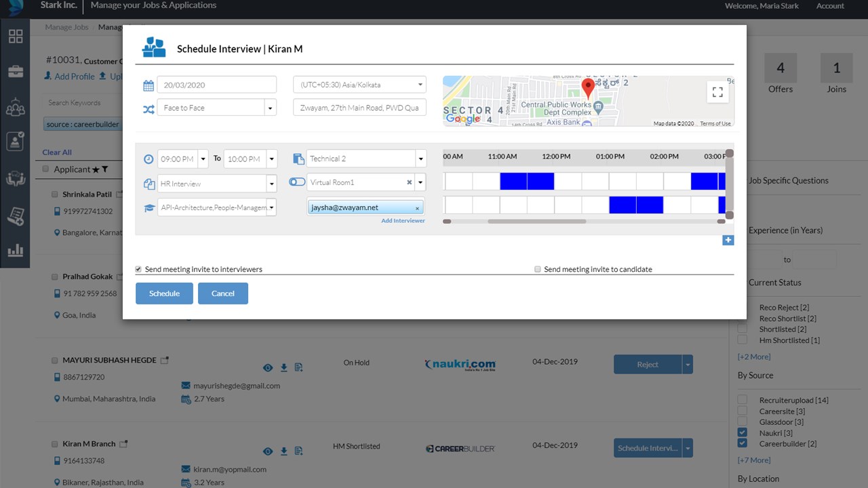Open the dashboard grid icon in sidebar

[15, 37]
